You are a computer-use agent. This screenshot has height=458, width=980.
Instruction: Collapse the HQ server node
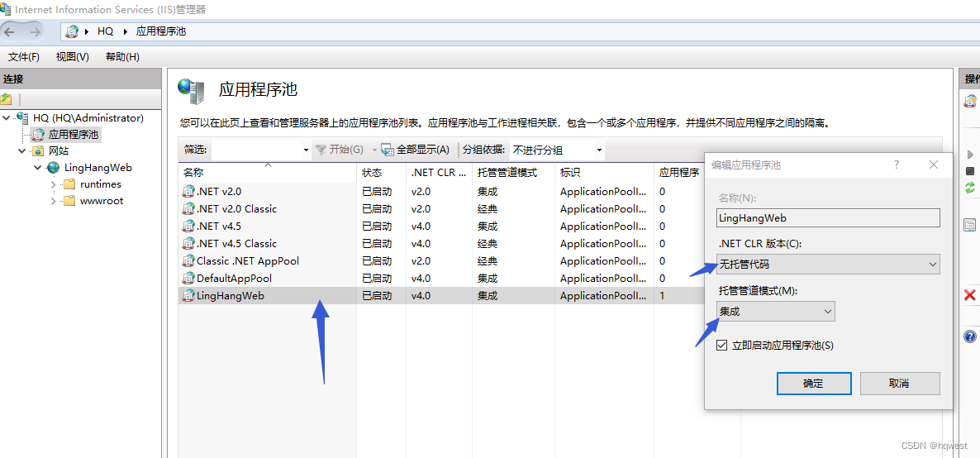point(7,117)
